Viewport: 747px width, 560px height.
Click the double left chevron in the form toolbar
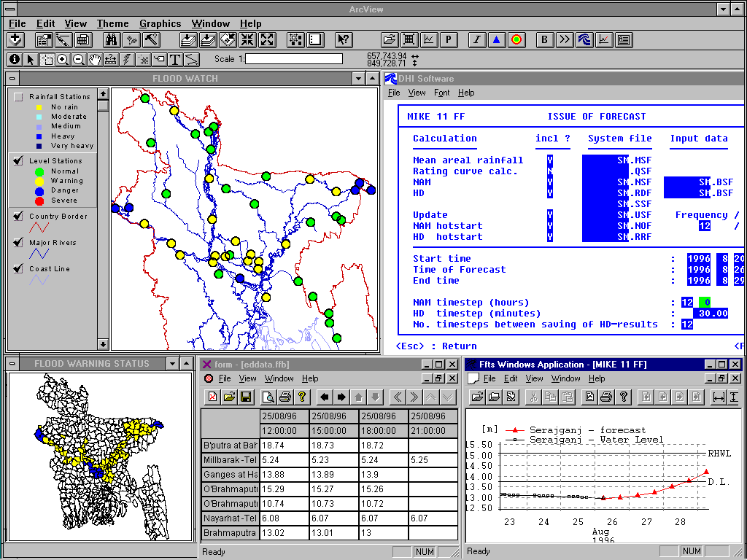[398, 397]
